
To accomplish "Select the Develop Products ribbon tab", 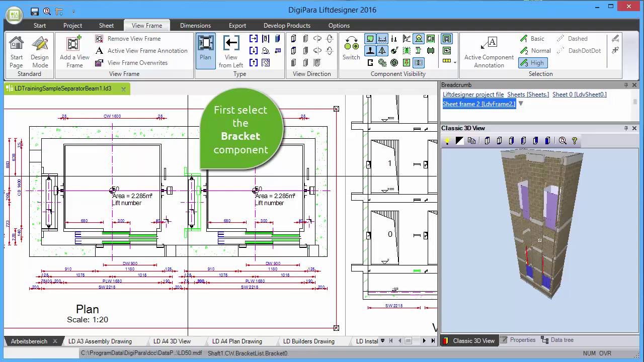I will [x=287, y=26].
